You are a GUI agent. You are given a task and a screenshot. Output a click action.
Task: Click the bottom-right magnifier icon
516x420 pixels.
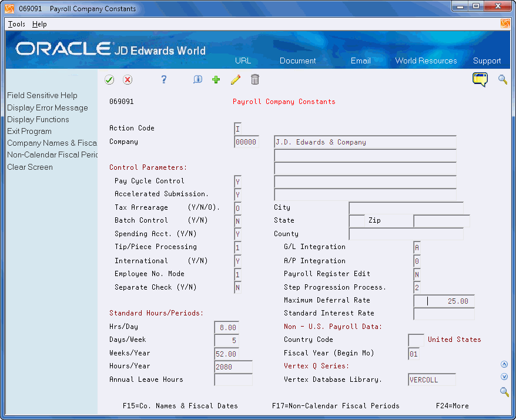pos(504,392)
